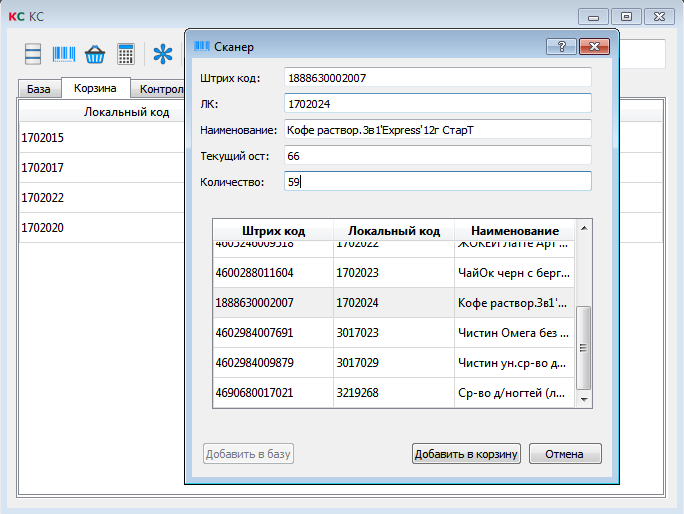
Task: Click the Штрих код input field
Action: click(438, 78)
